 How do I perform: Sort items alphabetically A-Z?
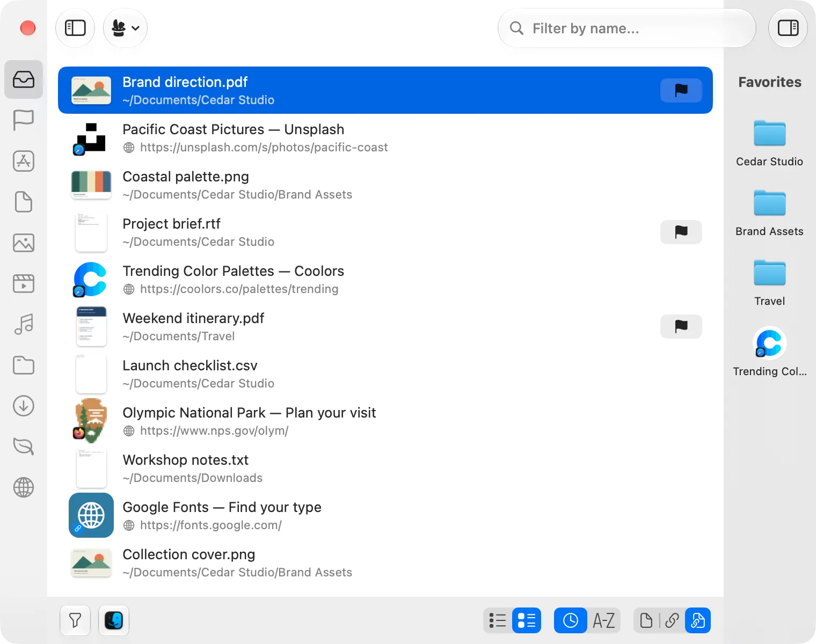point(604,620)
